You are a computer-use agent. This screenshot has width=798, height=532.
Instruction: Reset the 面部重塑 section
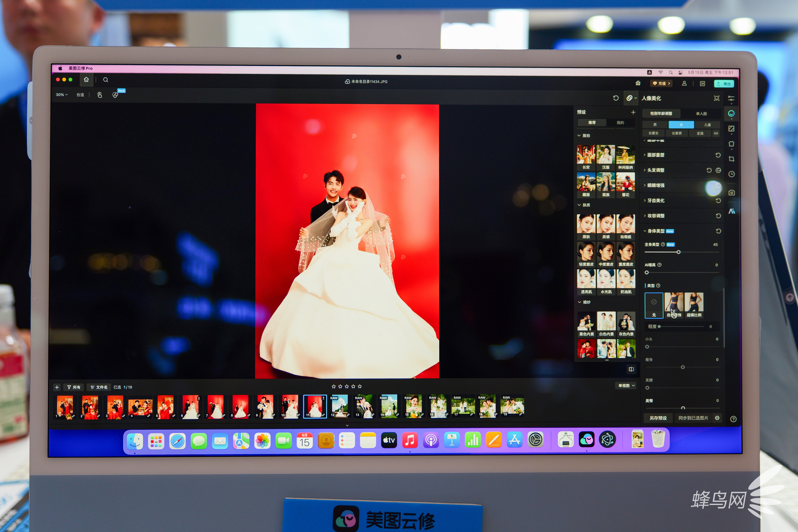click(718, 155)
